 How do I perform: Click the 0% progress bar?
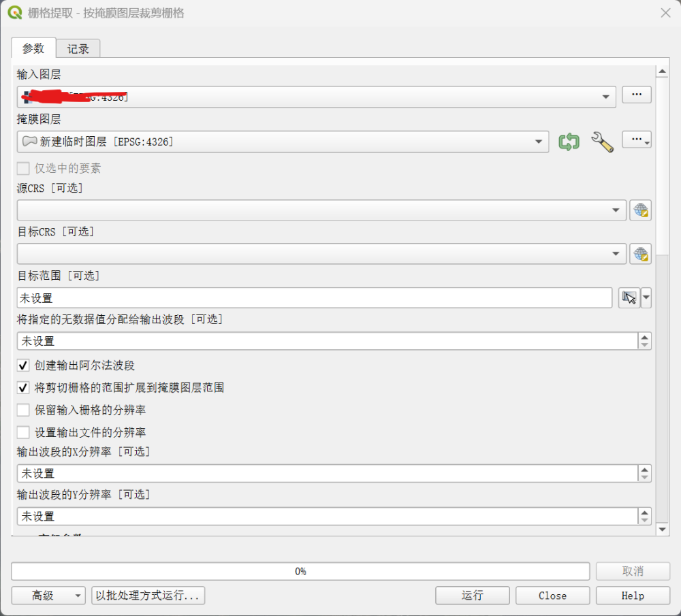click(x=300, y=571)
